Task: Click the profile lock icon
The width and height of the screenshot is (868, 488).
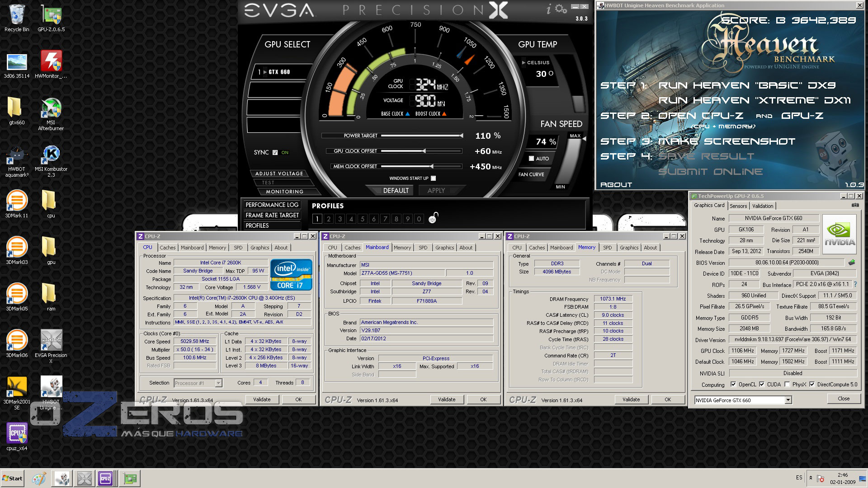Action: [433, 218]
